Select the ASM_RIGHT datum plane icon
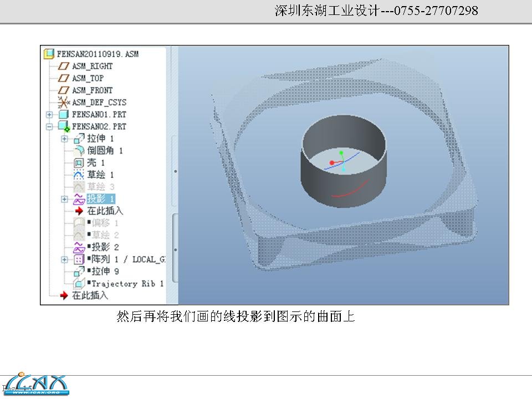The height and width of the screenshot is (399, 532). (x=63, y=66)
